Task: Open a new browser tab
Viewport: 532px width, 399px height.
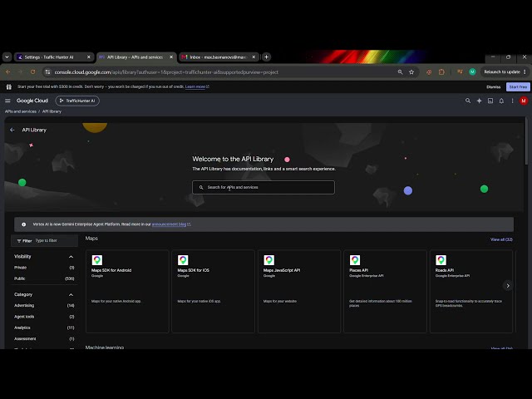Action: pyautogui.click(x=266, y=57)
